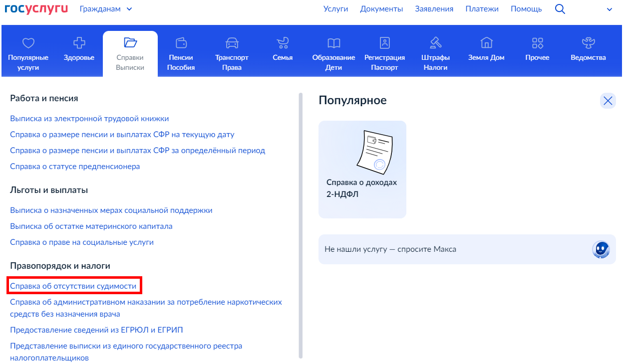This screenshot has height=364, width=624.
Task: Open Справка о размере пенсии на текущую дату
Action: [122, 135]
